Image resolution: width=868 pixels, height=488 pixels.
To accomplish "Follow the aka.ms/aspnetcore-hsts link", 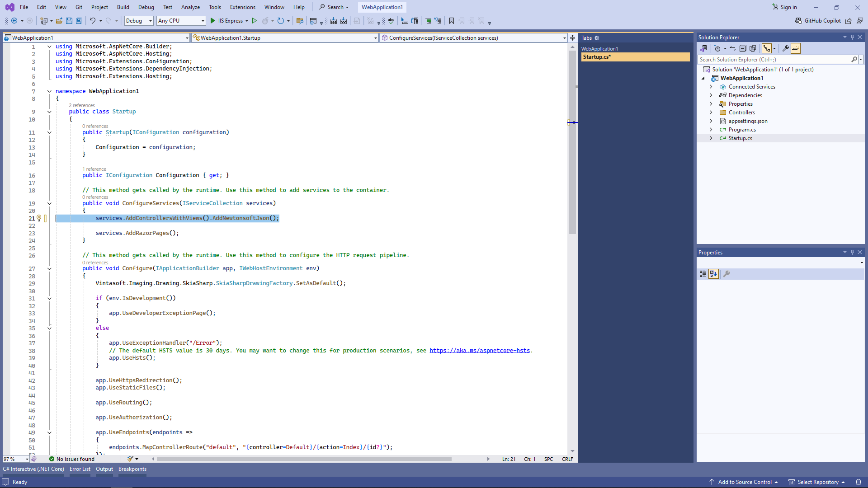I will [479, 351].
